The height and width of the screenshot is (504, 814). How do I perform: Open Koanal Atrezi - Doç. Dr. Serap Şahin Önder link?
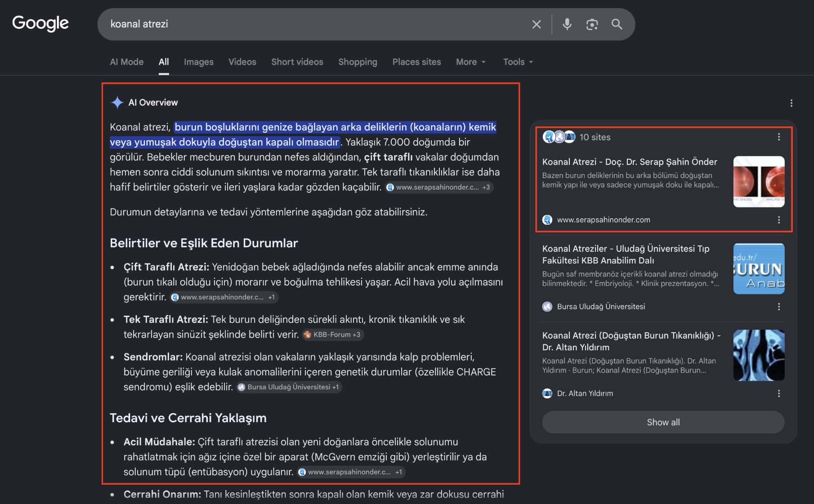(x=630, y=162)
